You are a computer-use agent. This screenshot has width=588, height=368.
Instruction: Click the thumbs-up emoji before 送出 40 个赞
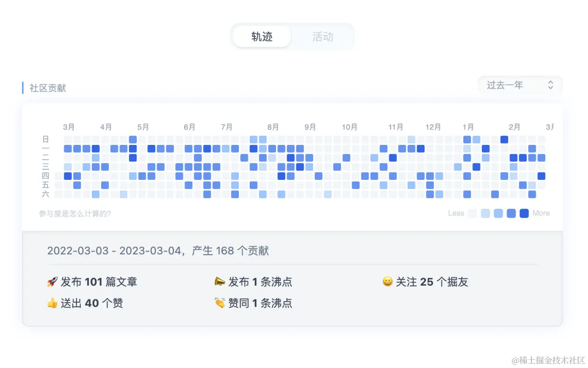(52, 303)
